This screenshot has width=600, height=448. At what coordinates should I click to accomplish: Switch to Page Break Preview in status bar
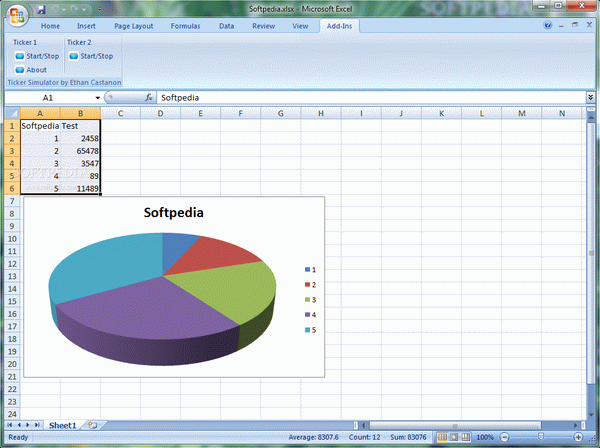tap(468, 438)
